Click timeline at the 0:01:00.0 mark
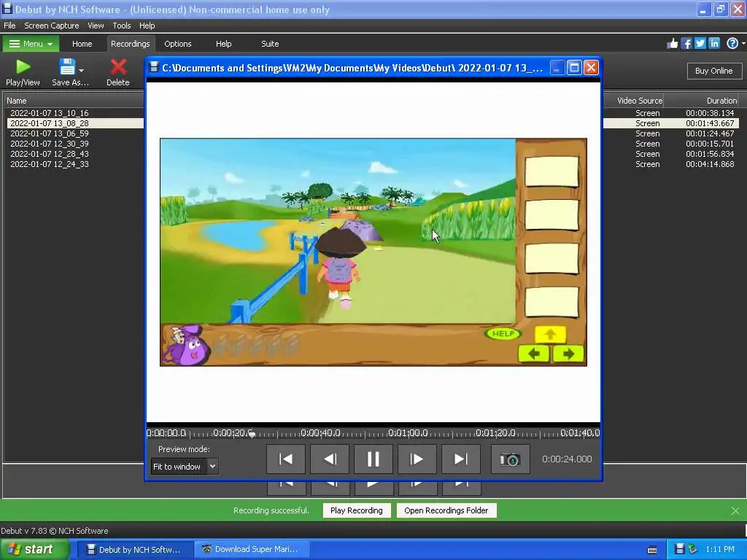 point(409,433)
